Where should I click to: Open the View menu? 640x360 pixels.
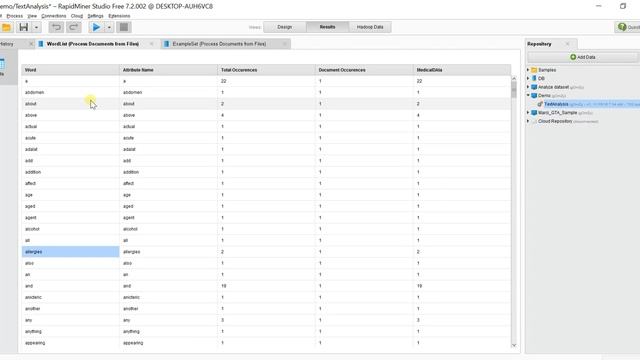[32, 16]
